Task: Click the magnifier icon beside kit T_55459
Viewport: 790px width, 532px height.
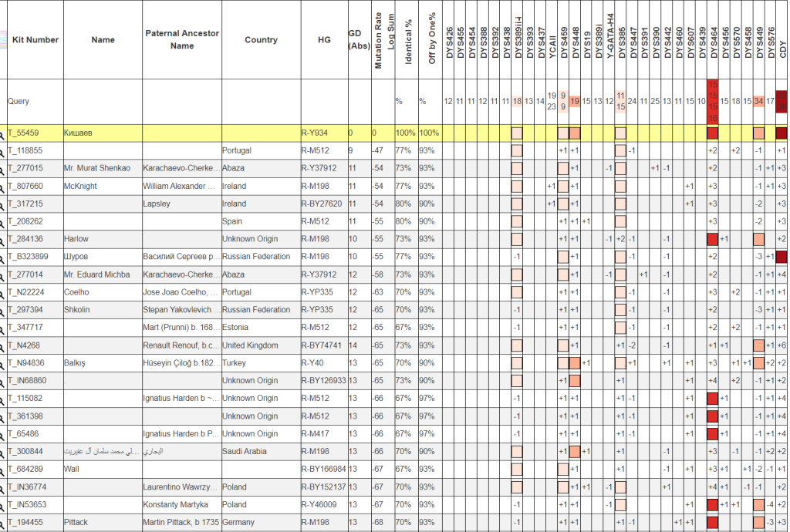Action: pos(3,133)
